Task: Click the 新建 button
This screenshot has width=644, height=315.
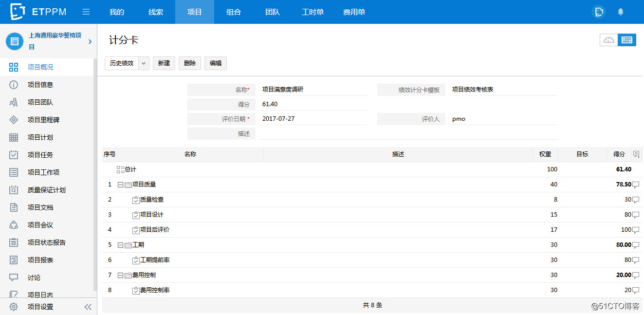Action: (x=164, y=63)
